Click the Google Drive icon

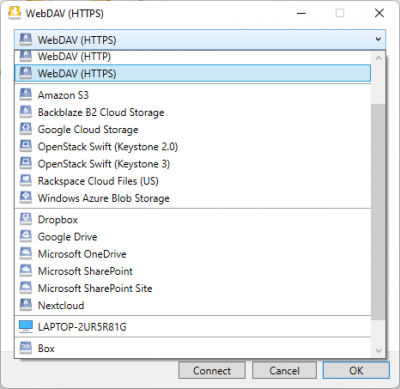click(x=26, y=237)
